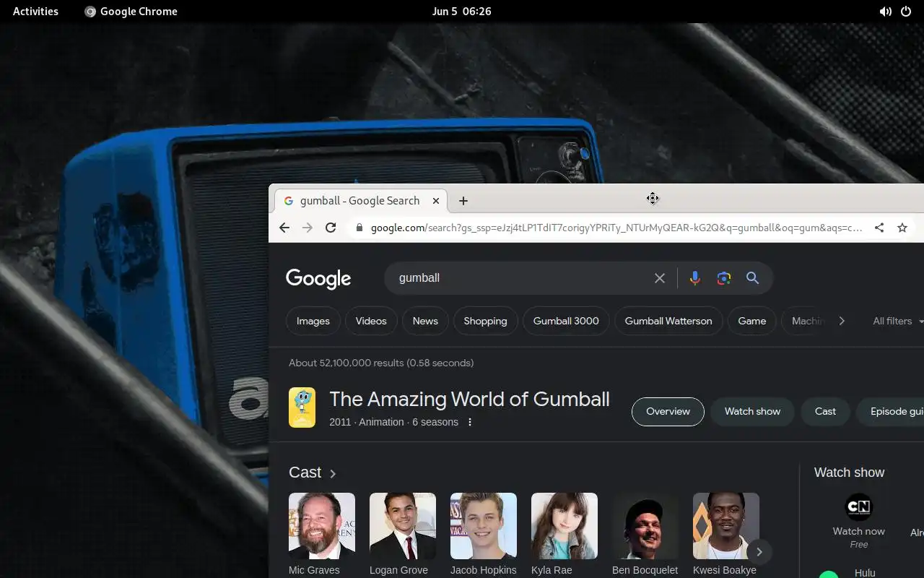Click the About 52,100,000 results text
The image size is (924, 578).
click(381, 363)
